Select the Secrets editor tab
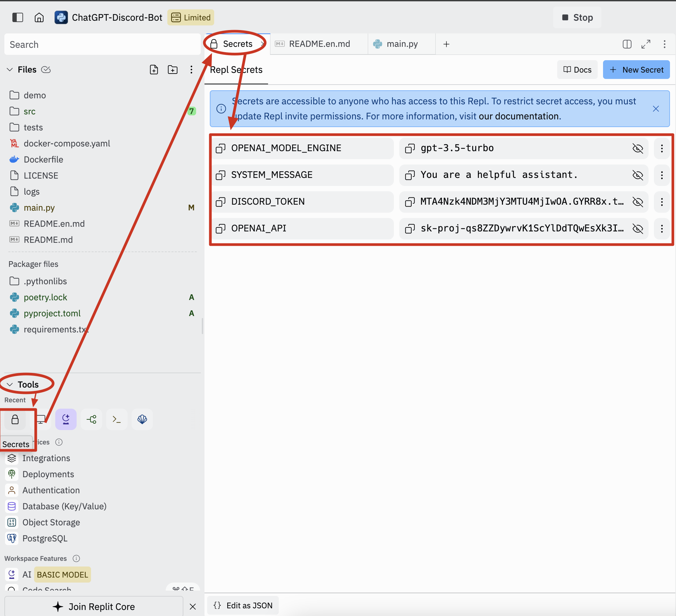The image size is (676, 616). click(237, 44)
